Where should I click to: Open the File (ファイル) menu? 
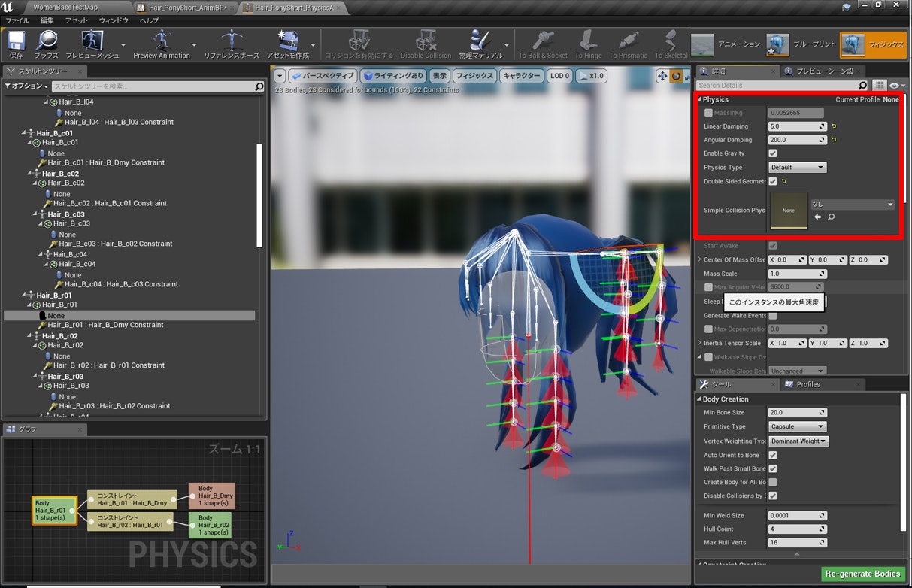[x=17, y=20]
